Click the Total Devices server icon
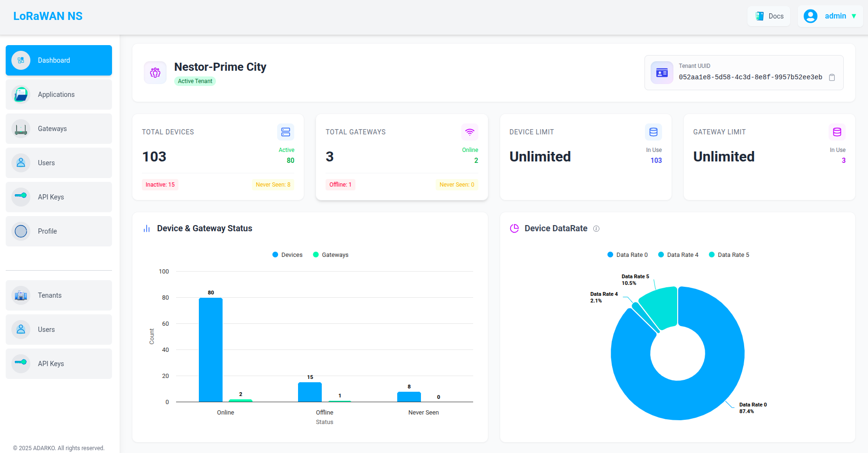The height and width of the screenshot is (453, 868). [x=285, y=132]
